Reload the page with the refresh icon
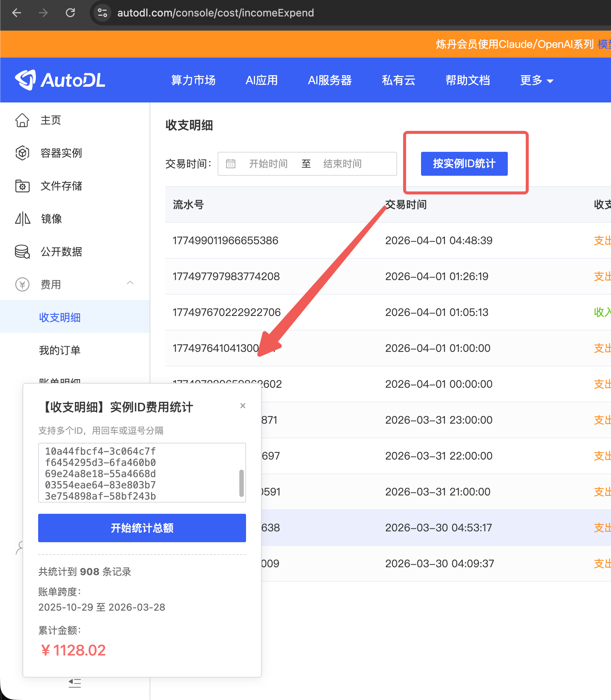 (x=70, y=13)
